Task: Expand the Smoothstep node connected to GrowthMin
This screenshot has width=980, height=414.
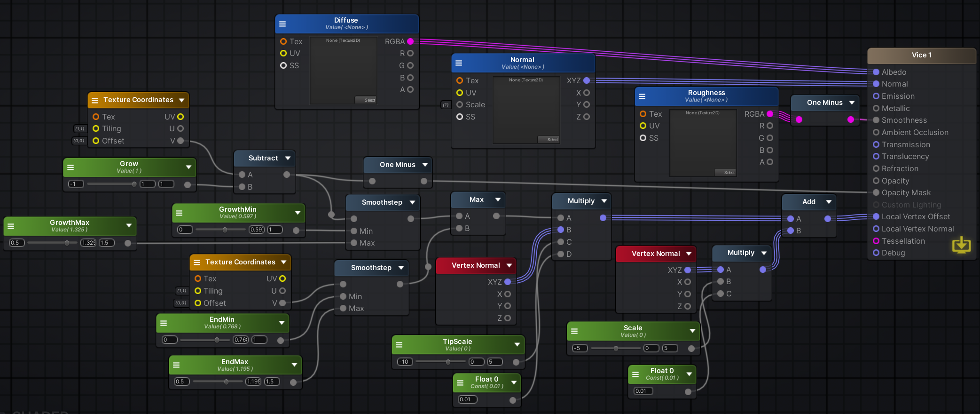Action: click(x=412, y=202)
